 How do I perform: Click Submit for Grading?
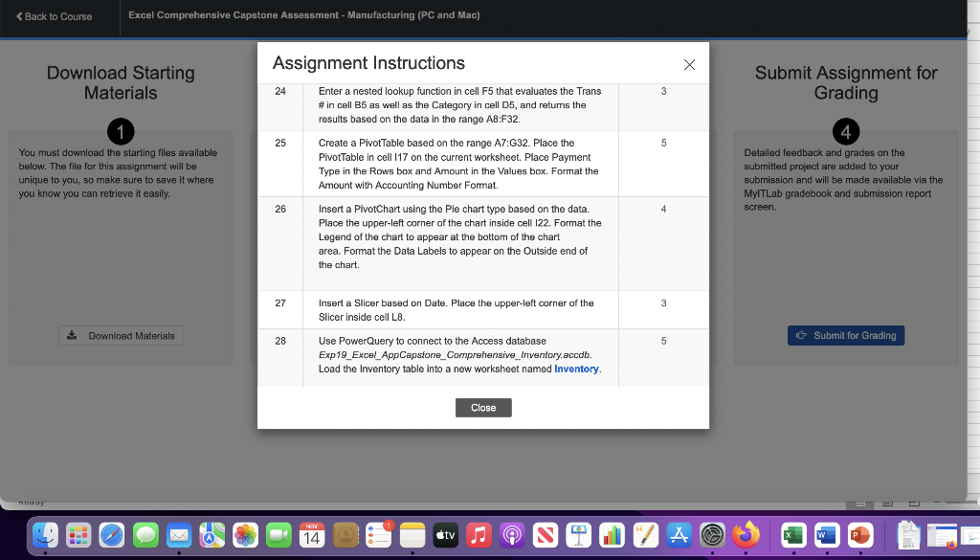pos(846,335)
